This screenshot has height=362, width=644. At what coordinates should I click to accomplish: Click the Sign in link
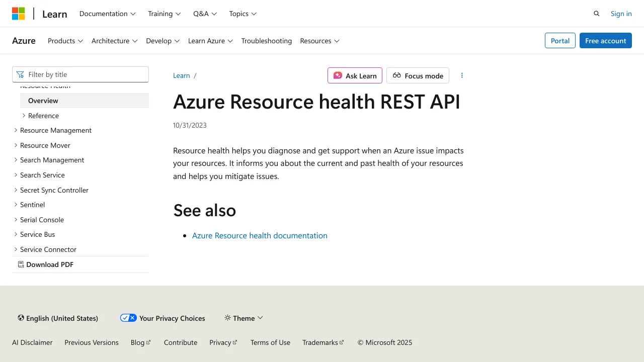click(621, 14)
